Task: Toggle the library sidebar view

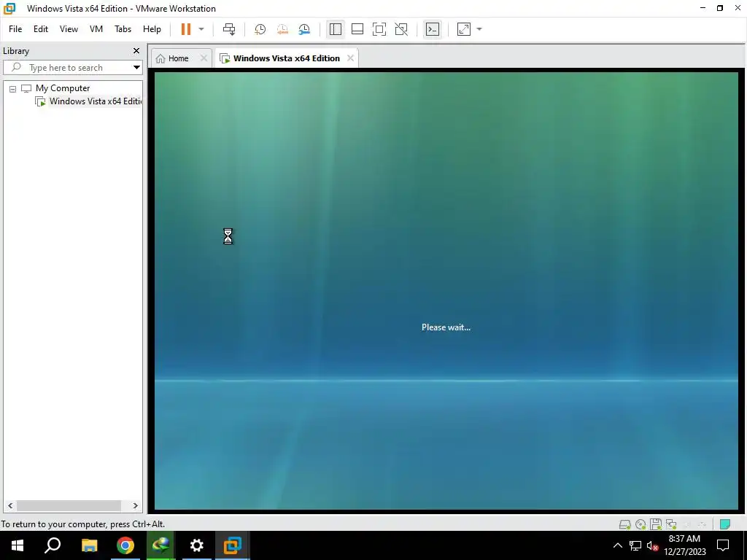Action: 336,29
